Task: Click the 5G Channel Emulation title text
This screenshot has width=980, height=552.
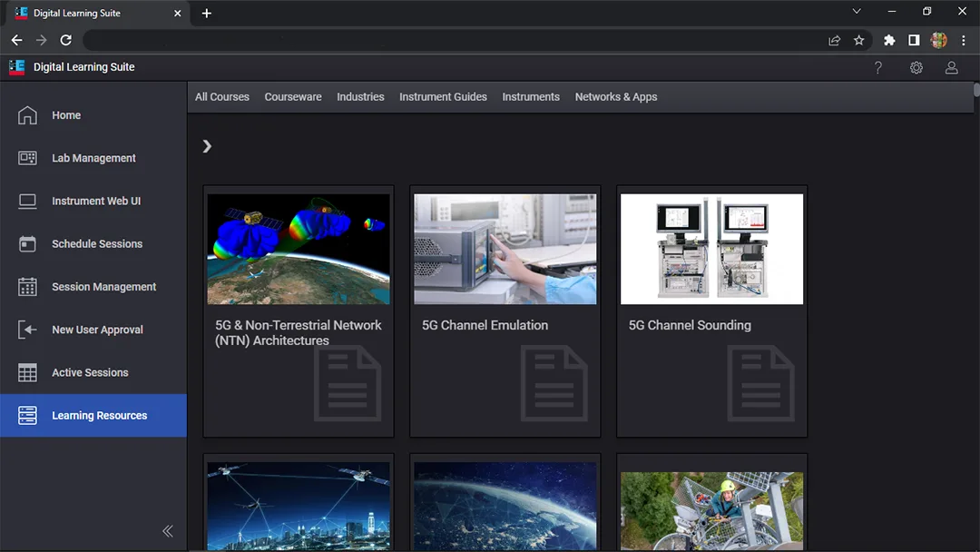Action: click(485, 325)
